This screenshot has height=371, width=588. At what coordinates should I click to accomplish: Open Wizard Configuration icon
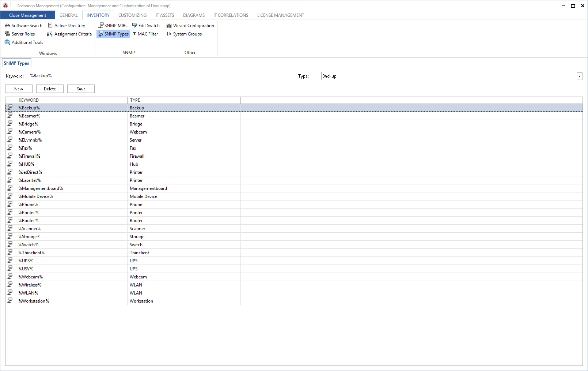point(169,26)
